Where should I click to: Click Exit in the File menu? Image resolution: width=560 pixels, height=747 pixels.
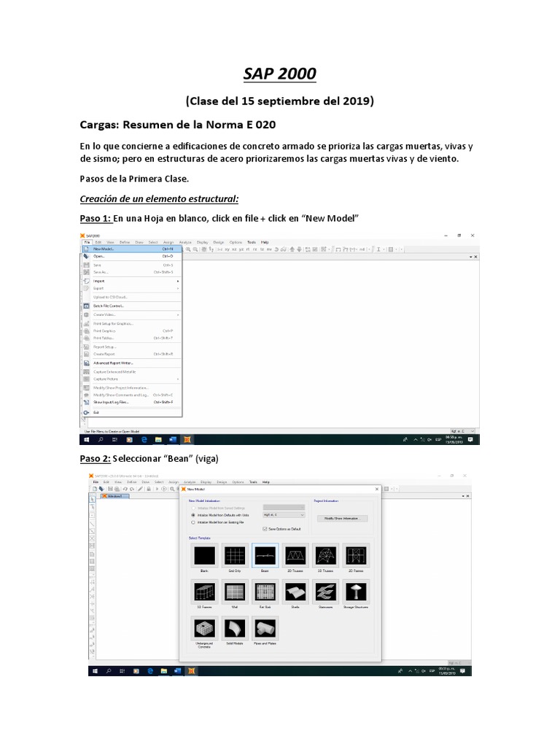pyautogui.click(x=132, y=413)
